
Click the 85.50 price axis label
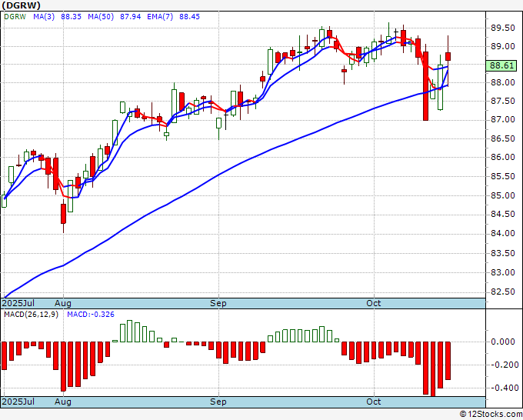(x=503, y=176)
